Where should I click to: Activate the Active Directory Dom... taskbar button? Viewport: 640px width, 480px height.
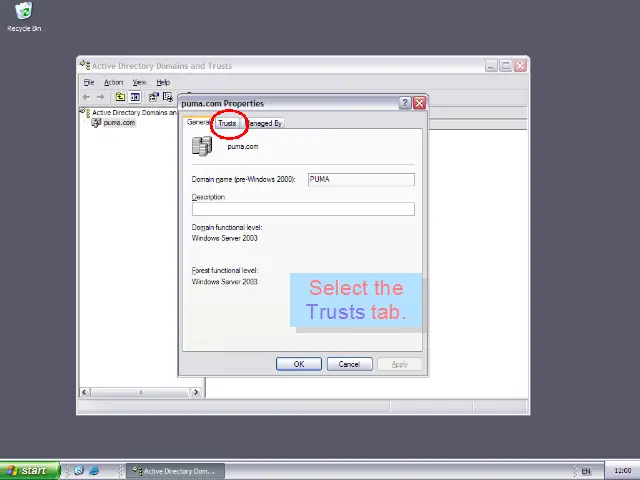(x=175, y=471)
